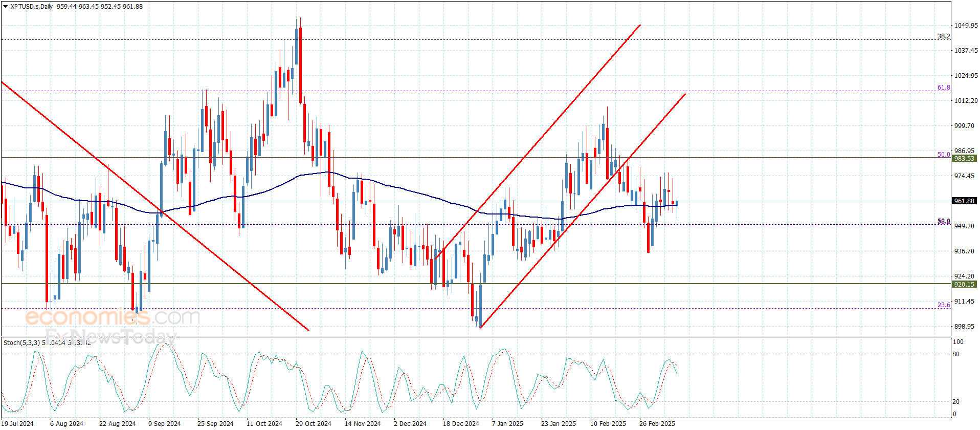Click the 898.95 price axis label
Screen dimensions: 980x430
tap(966, 327)
